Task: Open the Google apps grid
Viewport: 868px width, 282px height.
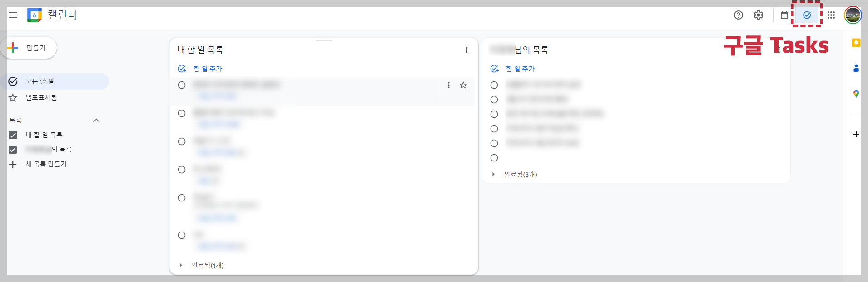Action: [x=831, y=15]
